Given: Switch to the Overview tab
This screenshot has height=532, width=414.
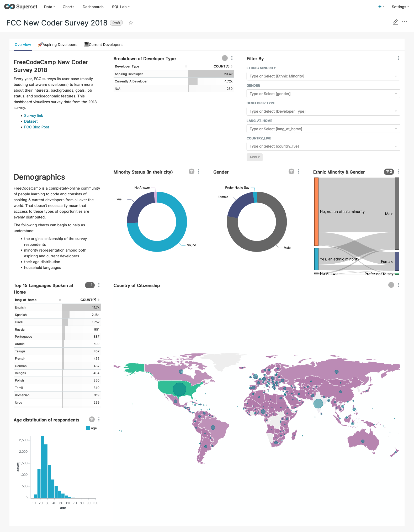Looking at the screenshot, I should 23,45.
